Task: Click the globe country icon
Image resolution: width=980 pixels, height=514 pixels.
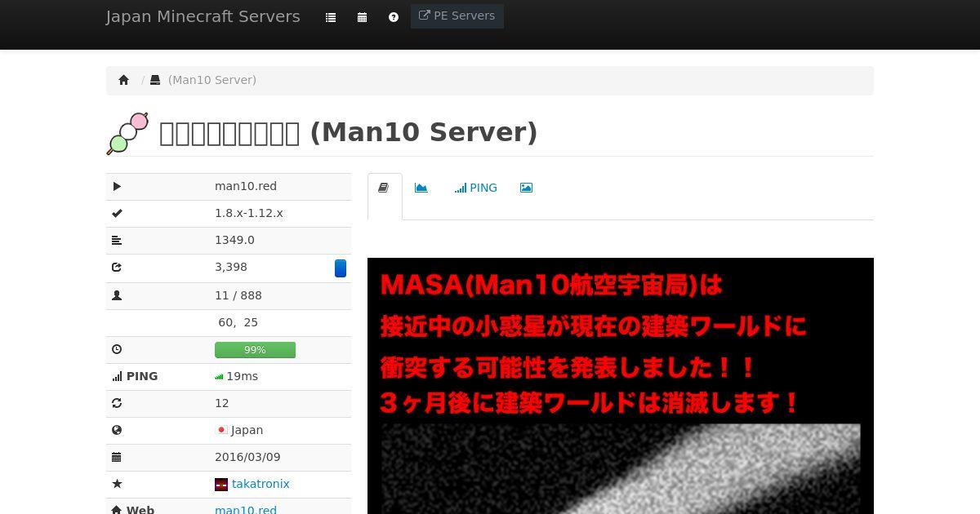Action: pyautogui.click(x=117, y=430)
